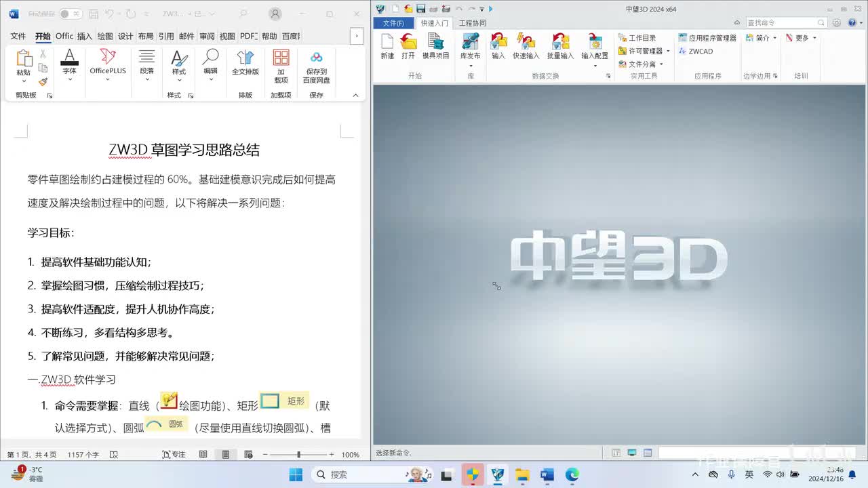This screenshot has height=488, width=868.
Task: Click the Paste clipboard icon in Word
Action: (x=24, y=58)
